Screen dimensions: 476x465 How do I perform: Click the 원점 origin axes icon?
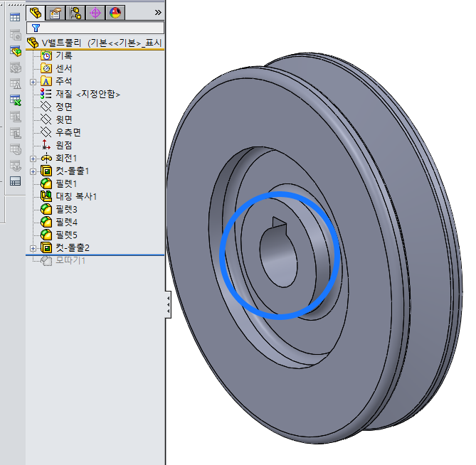coord(46,145)
